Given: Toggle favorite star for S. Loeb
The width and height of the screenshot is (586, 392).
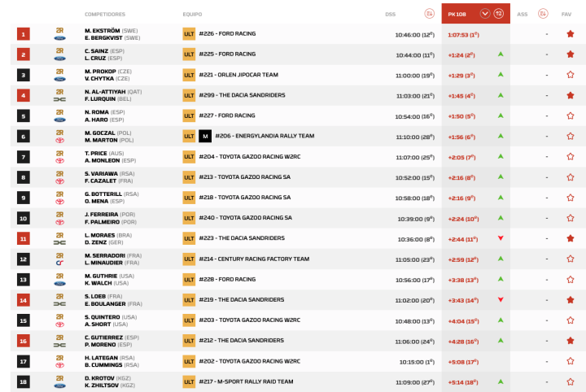Looking at the screenshot, I should (570, 299).
